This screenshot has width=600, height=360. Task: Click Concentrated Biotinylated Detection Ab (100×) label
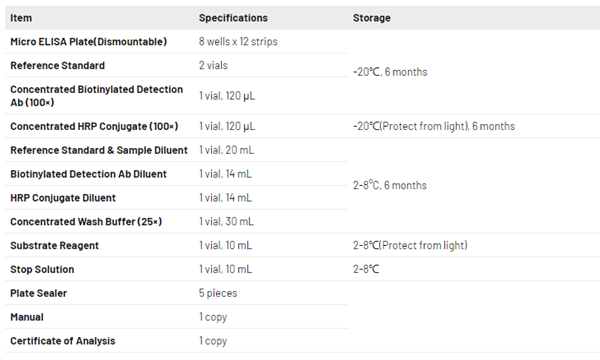click(x=96, y=96)
